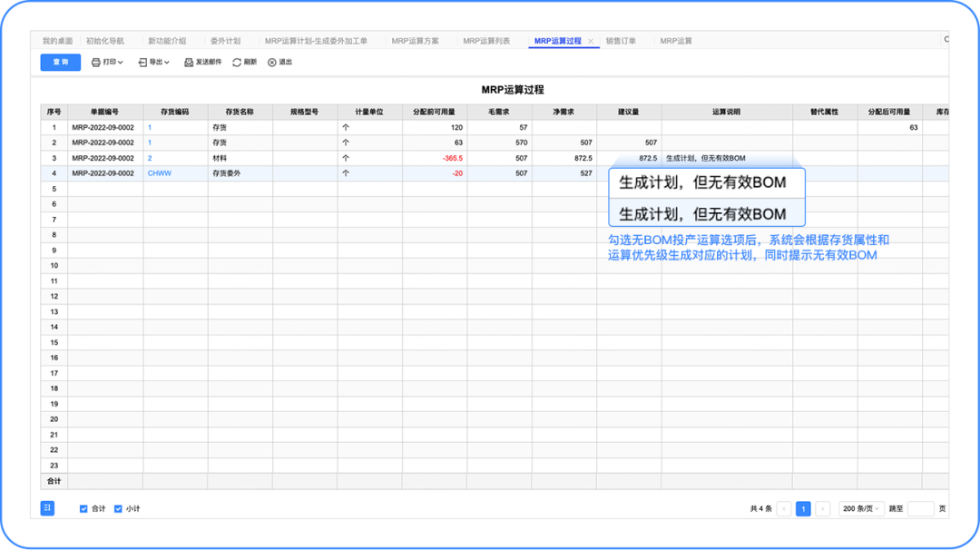
Task: Click the 分配前可用量 column header
Action: [x=435, y=112]
